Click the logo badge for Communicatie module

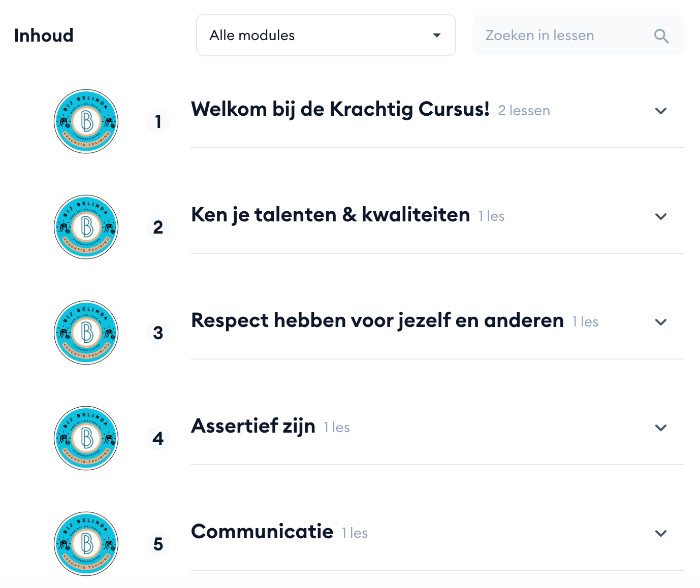click(x=86, y=544)
